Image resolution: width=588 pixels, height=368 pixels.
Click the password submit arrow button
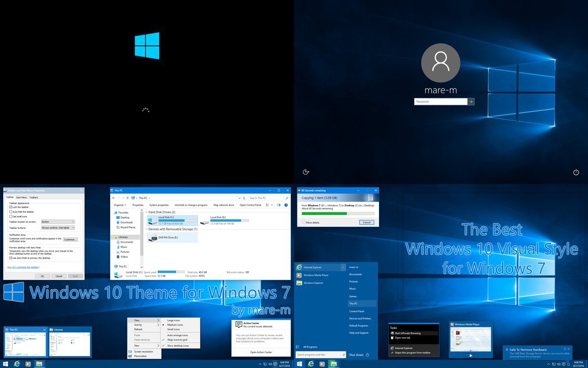pyautogui.click(x=471, y=101)
